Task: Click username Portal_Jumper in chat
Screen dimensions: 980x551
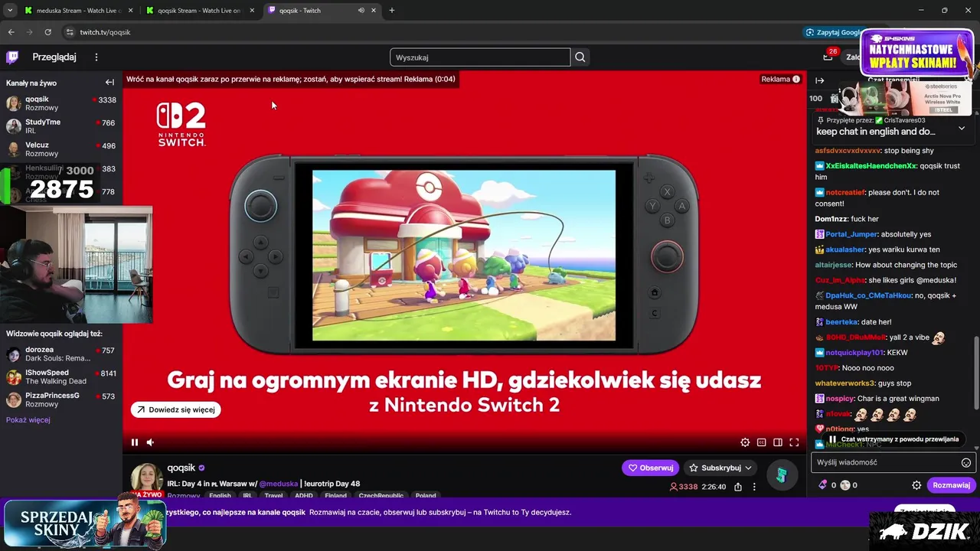Action: coord(851,234)
